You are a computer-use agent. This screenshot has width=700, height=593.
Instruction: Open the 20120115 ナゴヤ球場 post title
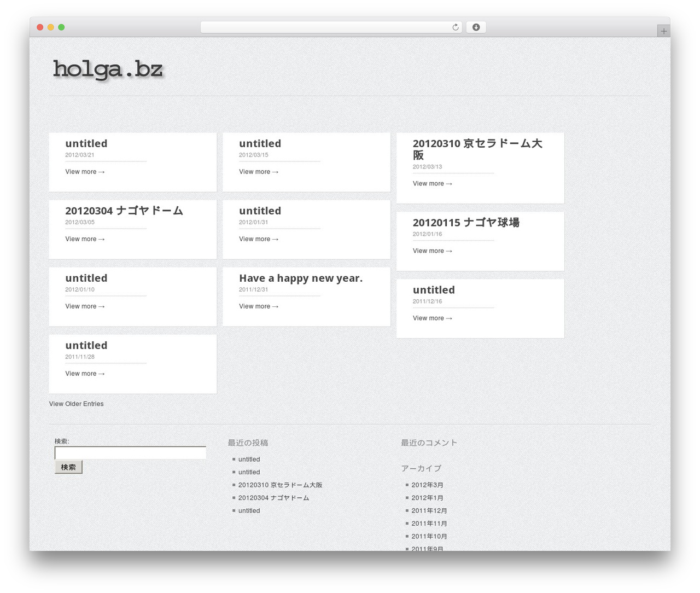466,223
